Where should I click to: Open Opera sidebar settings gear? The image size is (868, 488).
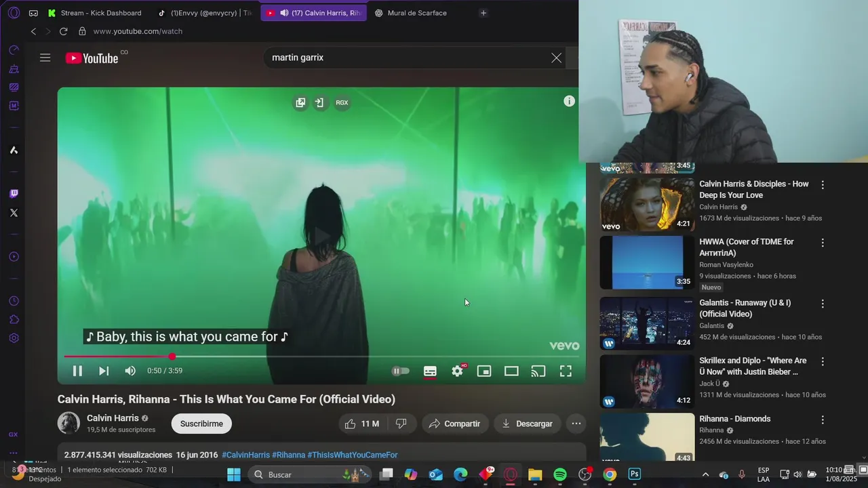[x=14, y=338]
